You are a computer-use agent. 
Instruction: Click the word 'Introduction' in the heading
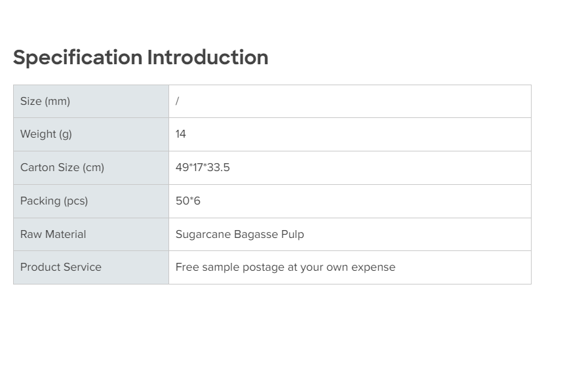click(208, 58)
